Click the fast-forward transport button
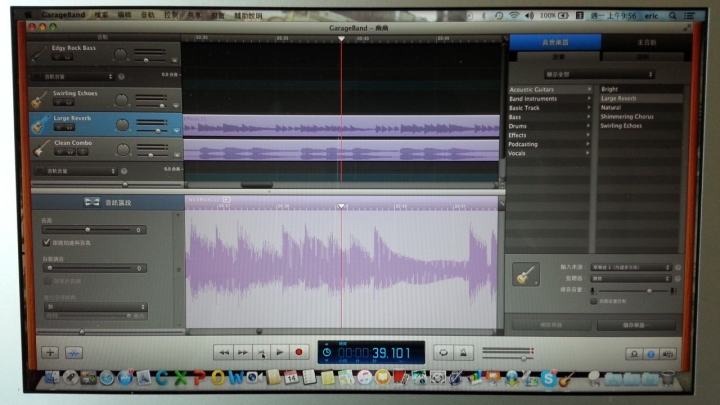 (x=242, y=352)
